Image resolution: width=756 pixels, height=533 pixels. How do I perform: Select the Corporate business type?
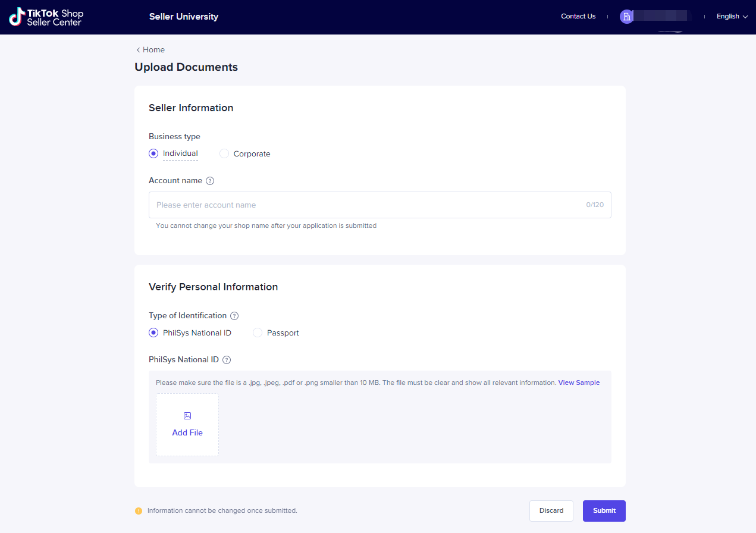pos(224,153)
